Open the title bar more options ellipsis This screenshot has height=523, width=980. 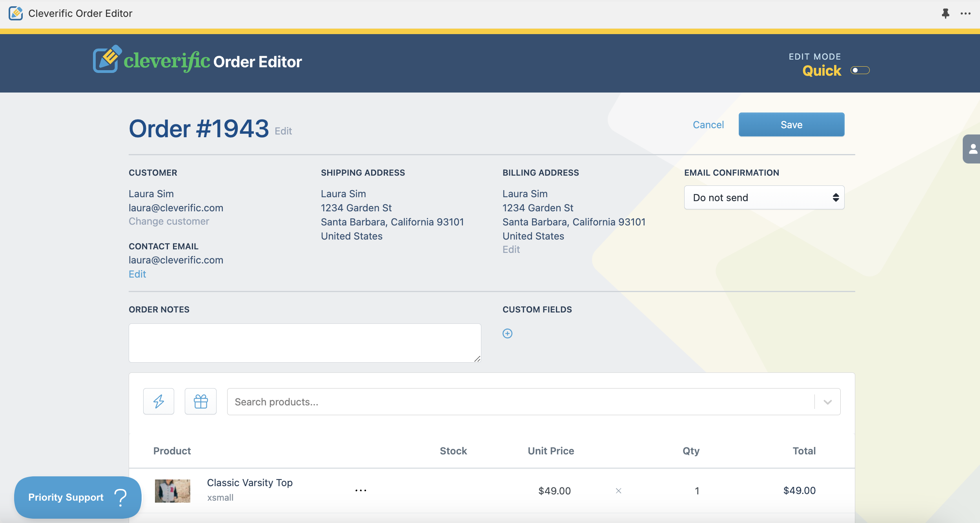(965, 13)
